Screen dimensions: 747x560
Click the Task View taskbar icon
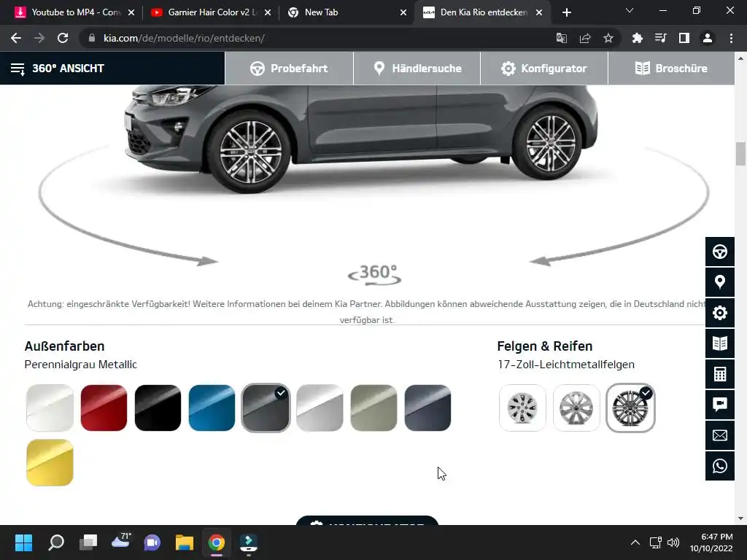88,542
